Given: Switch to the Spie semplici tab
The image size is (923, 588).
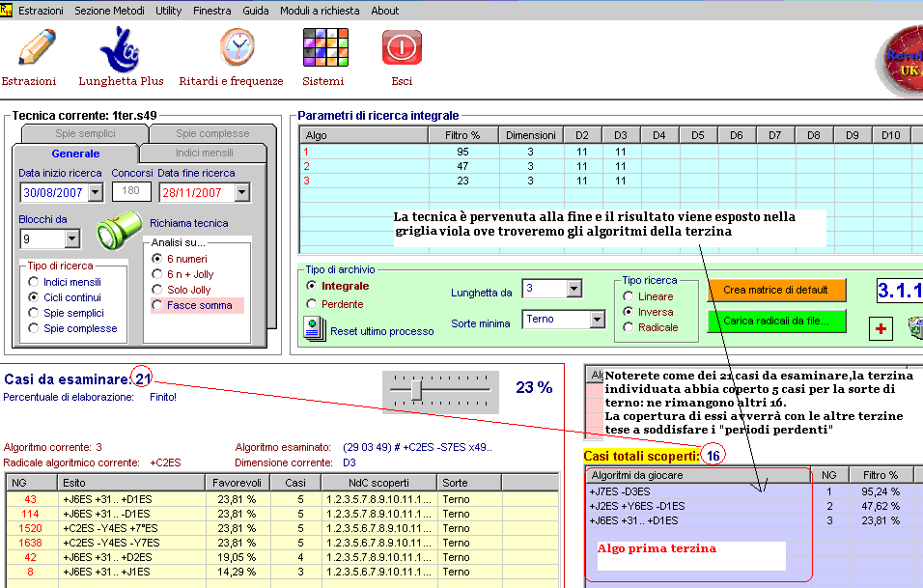Looking at the screenshot, I should (85, 133).
